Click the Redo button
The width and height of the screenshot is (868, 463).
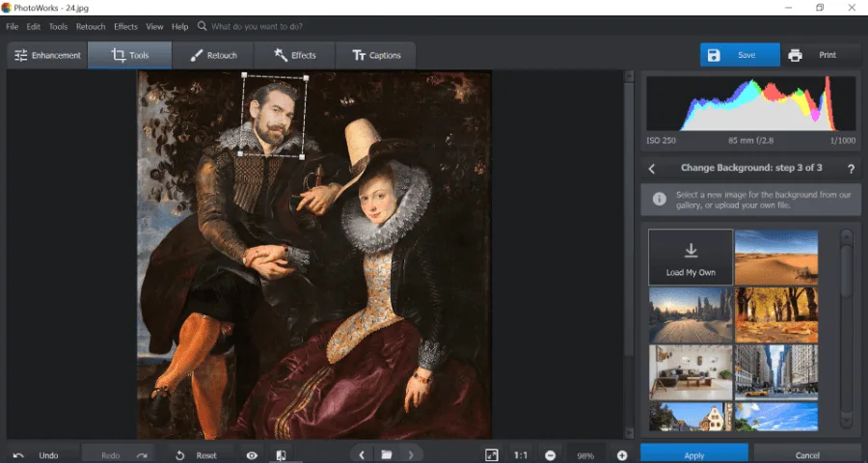[x=118, y=455]
